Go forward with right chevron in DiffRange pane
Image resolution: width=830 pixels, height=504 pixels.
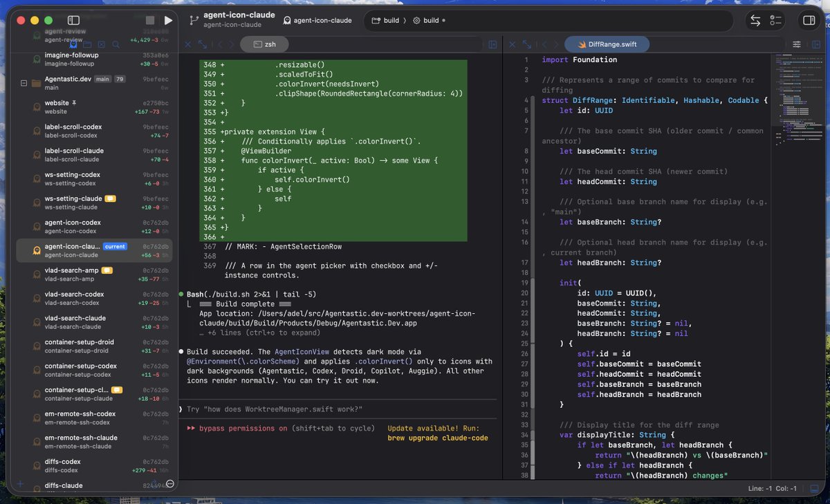tap(557, 44)
